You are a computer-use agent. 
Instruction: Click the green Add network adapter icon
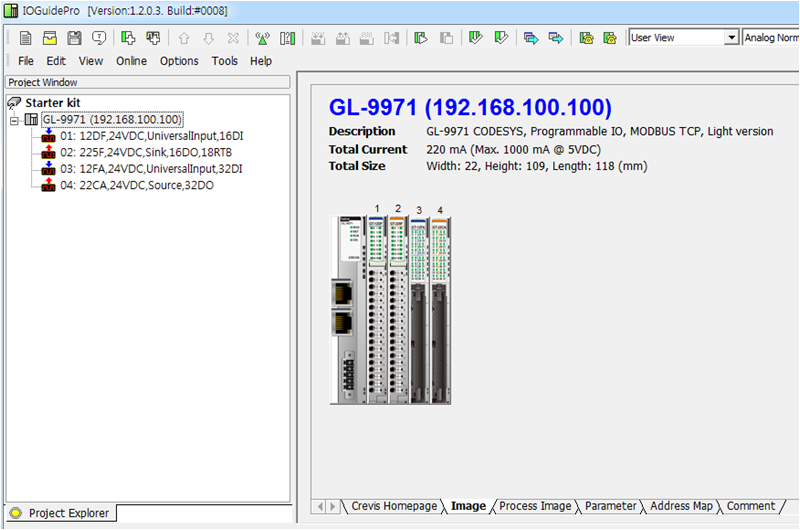point(128,38)
